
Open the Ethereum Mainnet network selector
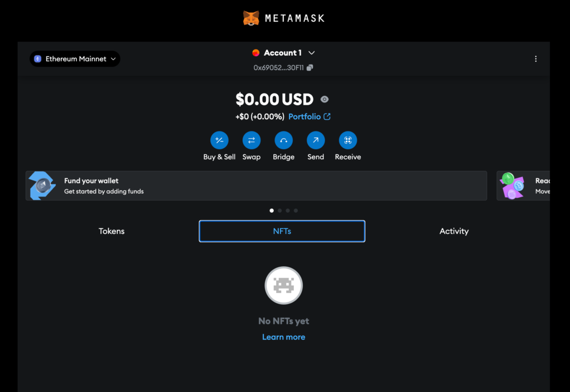(x=75, y=59)
